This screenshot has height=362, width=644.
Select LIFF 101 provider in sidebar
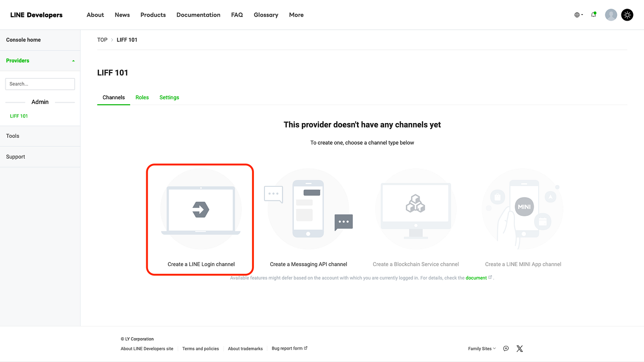tap(19, 116)
